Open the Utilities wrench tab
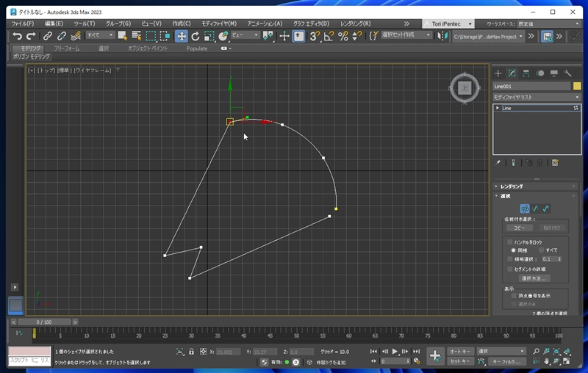588x373 pixels. pos(567,73)
